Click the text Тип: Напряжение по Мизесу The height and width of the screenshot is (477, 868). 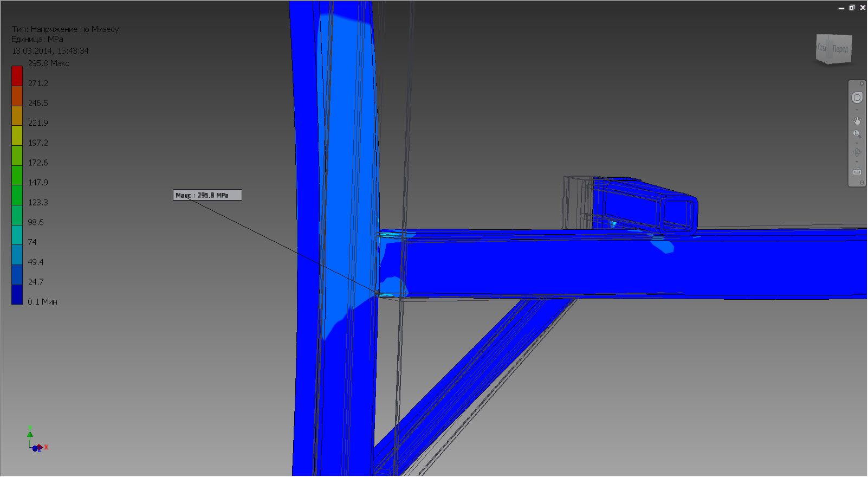pyautogui.click(x=66, y=29)
